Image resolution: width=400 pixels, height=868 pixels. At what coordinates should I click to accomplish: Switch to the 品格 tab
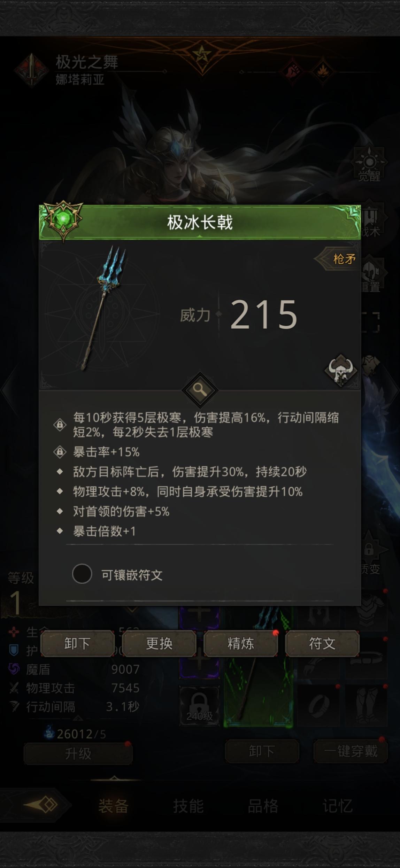point(263,806)
